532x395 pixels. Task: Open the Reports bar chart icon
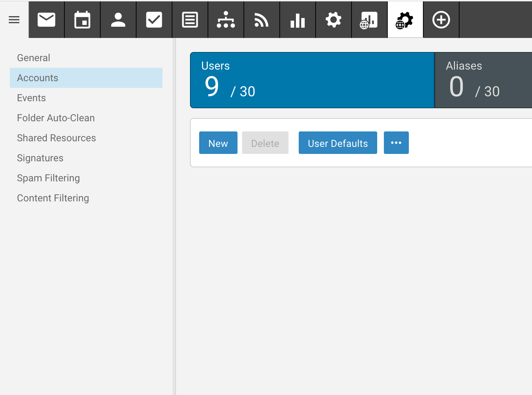298,20
